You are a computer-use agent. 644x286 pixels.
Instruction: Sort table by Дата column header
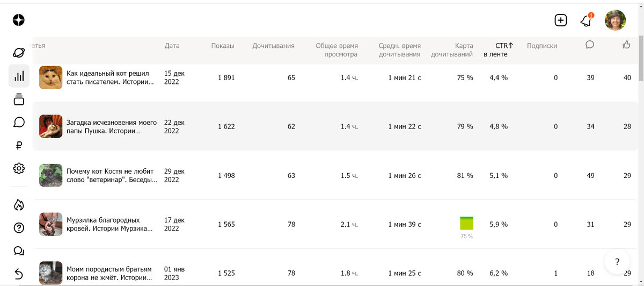point(172,46)
